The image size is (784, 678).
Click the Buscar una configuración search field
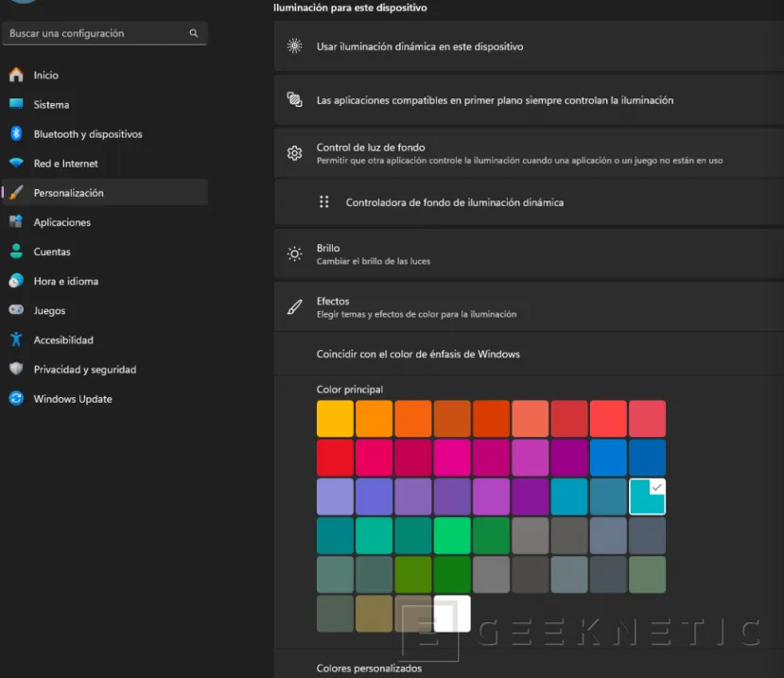[95, 33]
